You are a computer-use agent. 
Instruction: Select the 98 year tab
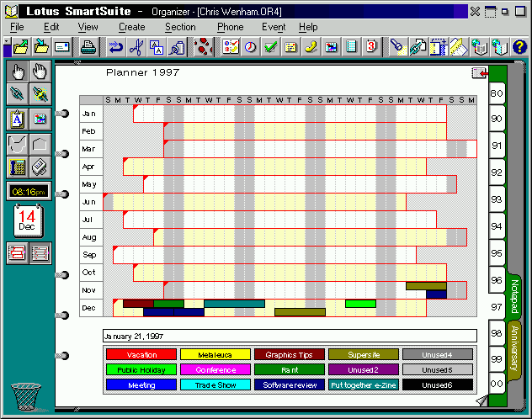pos(497,333)
